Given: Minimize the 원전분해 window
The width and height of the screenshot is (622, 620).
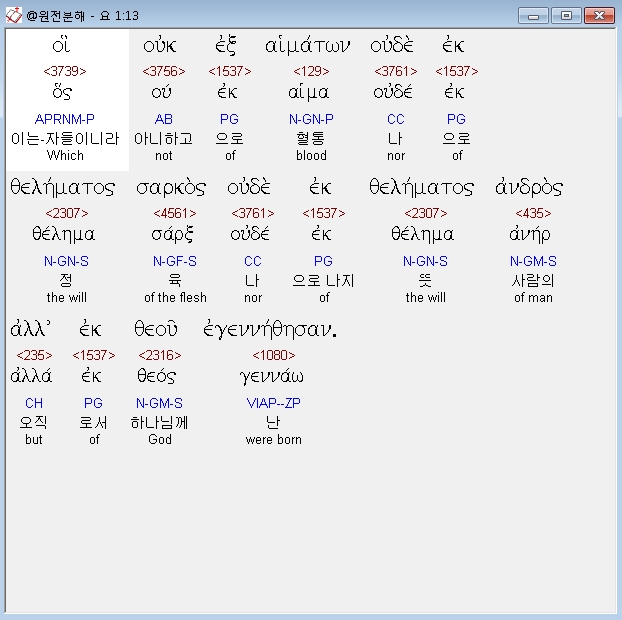Looking at the screenshot, I should pyautogui.click(x=533, y=16).
